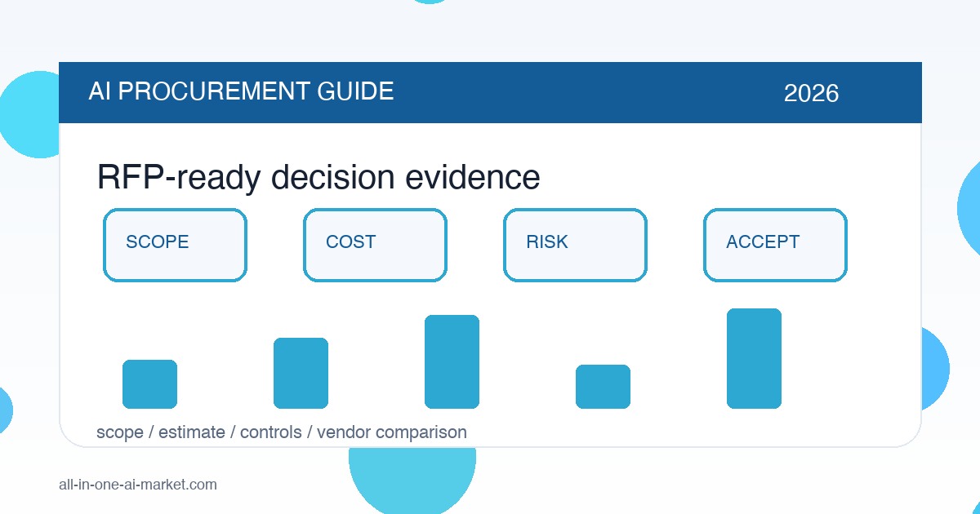
Task: Choose the ACCEPT box
Action: coord(775,245)
